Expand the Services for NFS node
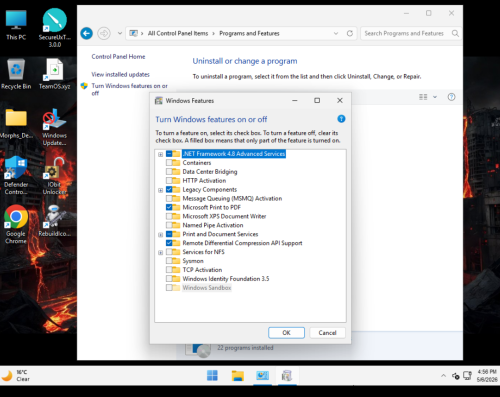This screenshot has height=397, width=500. [x=160, y=252]
